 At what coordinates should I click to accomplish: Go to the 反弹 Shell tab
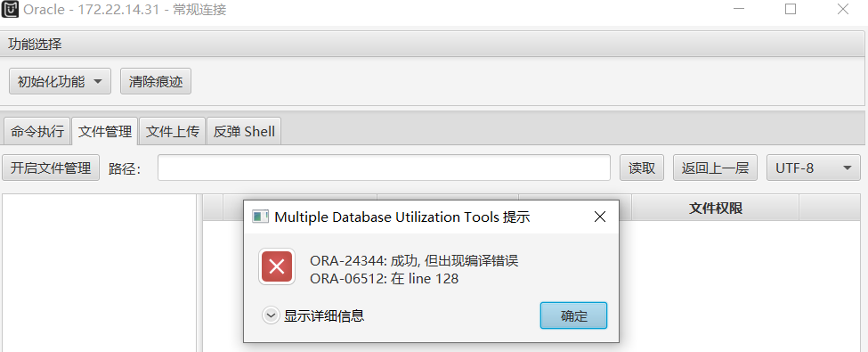pyautogui.click(x=244, y=132)
